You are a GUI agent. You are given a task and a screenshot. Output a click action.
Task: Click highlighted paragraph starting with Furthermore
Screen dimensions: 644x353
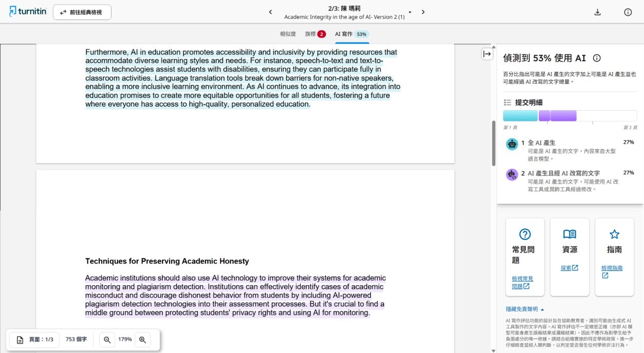[243, 78]
